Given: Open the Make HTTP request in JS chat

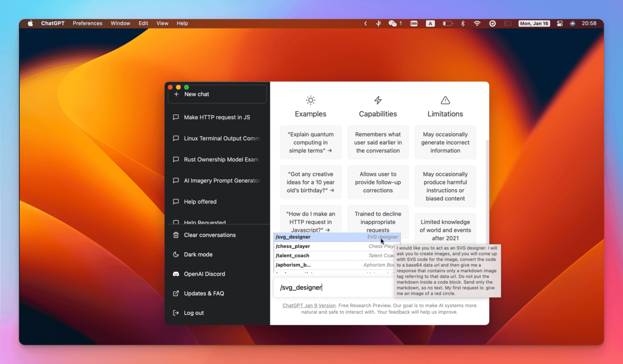Looking at the screenshot, I should coord(218,117).
